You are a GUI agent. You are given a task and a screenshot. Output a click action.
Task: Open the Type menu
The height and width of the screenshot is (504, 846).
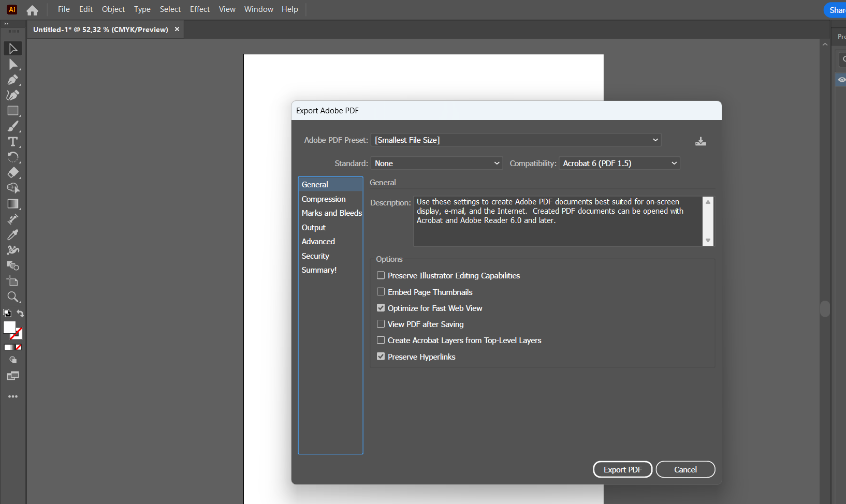click(x=142, y=9)
